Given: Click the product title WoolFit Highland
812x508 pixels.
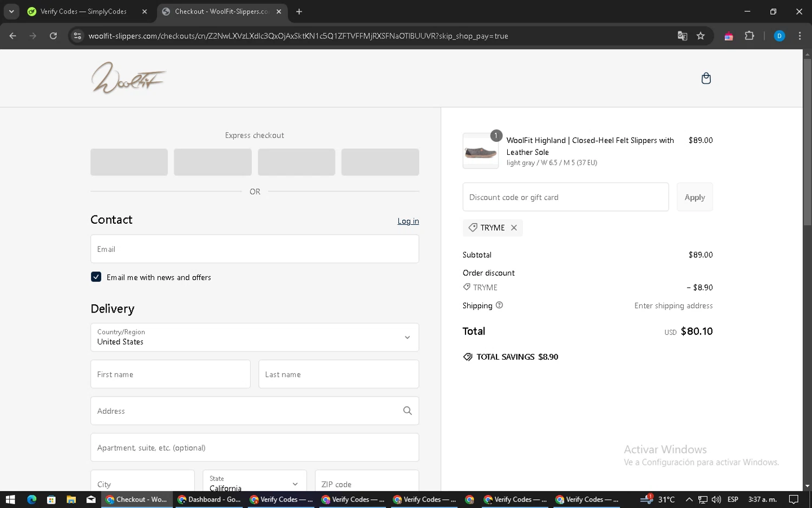Looking at the screenshot, I should tap(590, 146).
